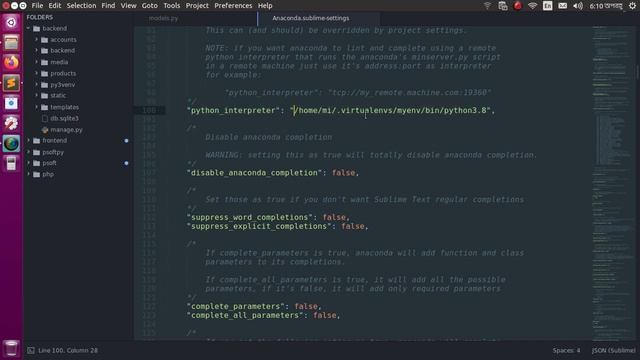Image resolution: width=640 pixels, height=360 pixels.
Task: Expand the products folder
Action: pos(37,73)
